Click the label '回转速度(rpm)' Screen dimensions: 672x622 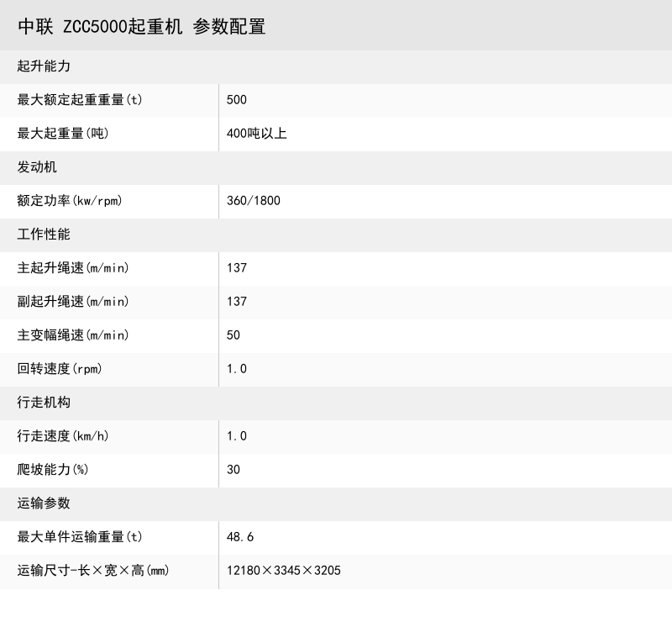(x=60, y=369)
